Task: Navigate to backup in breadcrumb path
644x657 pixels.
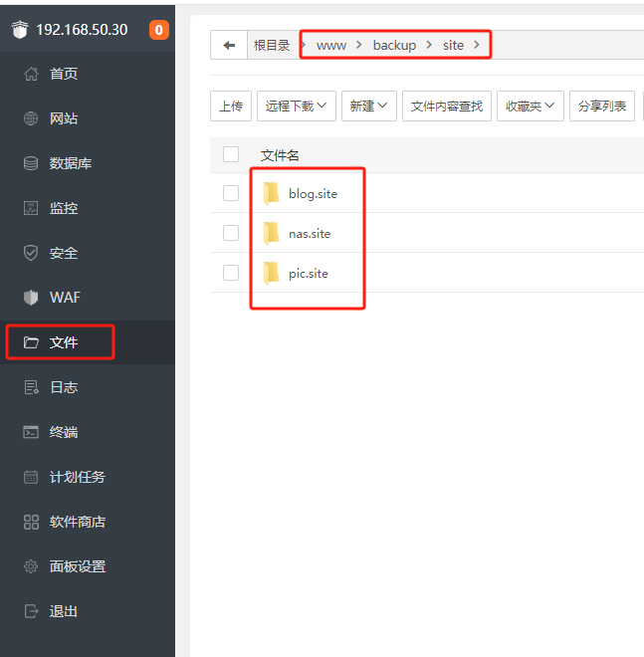Action: click(394, 45)
